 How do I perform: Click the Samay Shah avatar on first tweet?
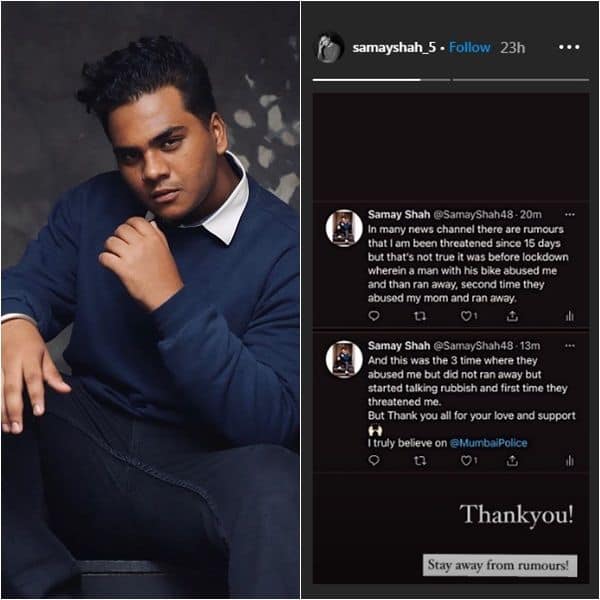click(344, 228)
